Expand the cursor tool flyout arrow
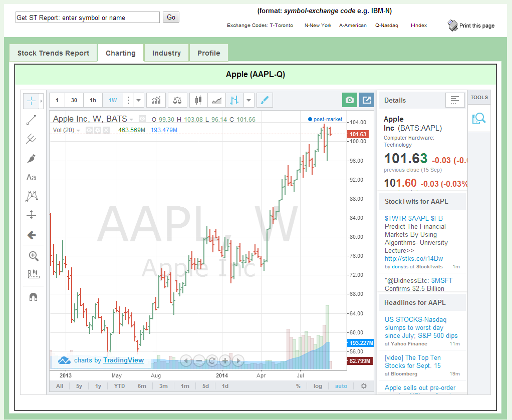This screenshot has width=512, height=420. [x=41, y=101]
